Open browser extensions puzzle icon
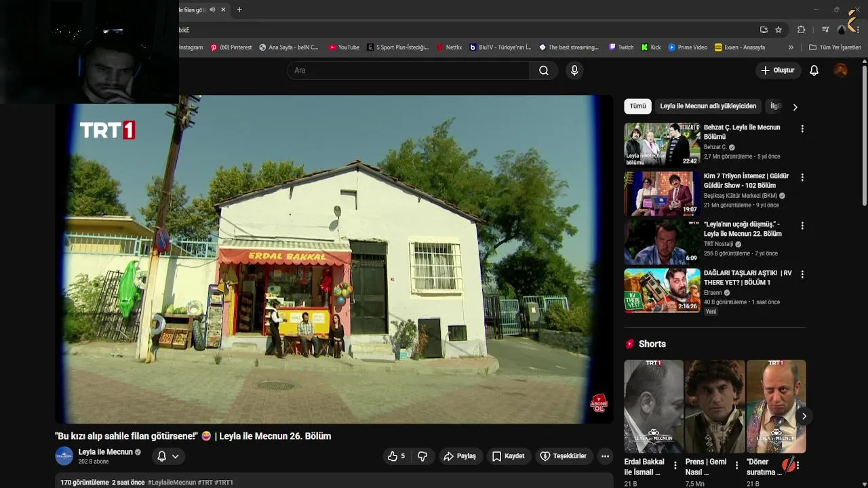 pyautogui.click(x=801, y=30)
